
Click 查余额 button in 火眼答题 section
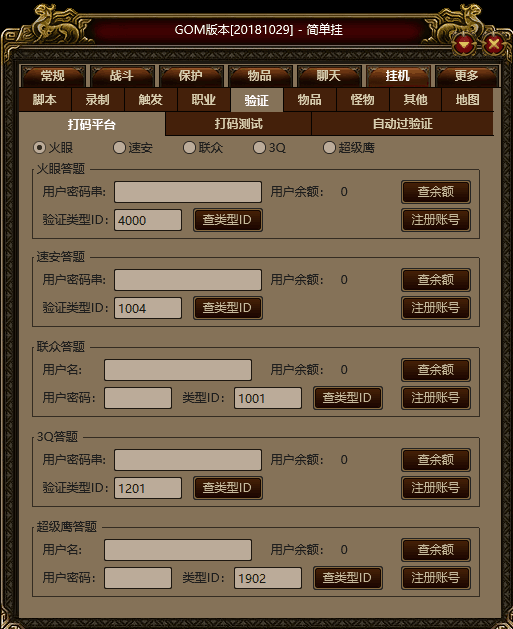[x=436, y=192]
